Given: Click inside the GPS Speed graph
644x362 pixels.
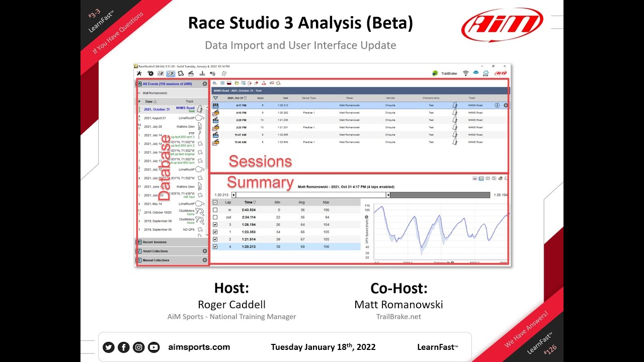Looking at the screenshot, I should (441, 231).
